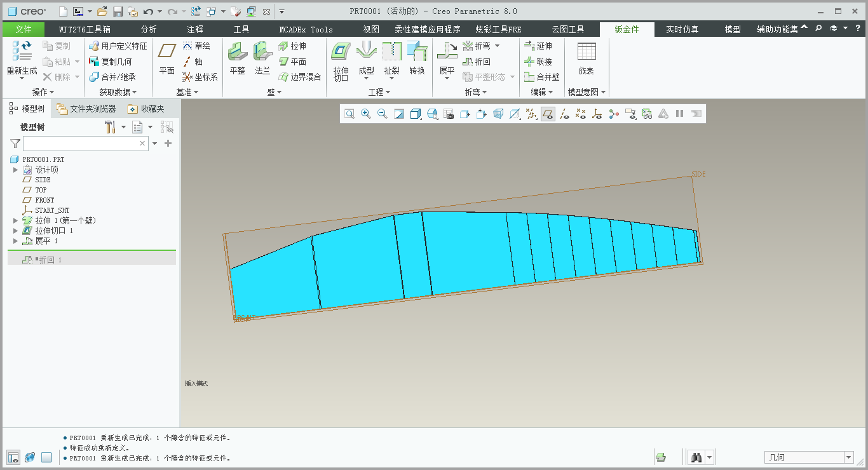Click the 折回 bend back button

pos(477,62)
